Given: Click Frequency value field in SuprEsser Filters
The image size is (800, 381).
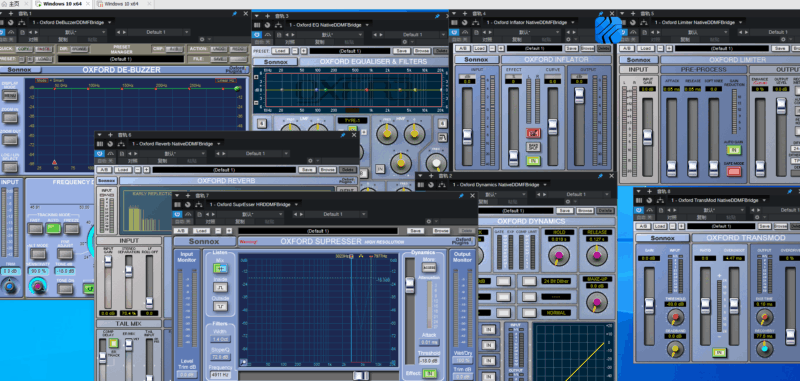Looking at the screenshot, I should click(220, 375).
